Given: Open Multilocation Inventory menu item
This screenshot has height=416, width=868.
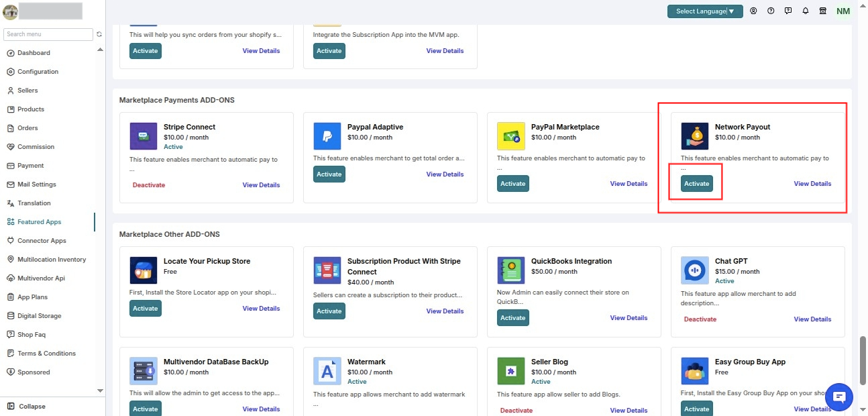Looking at the screenshot, I should tap(46, 260).
